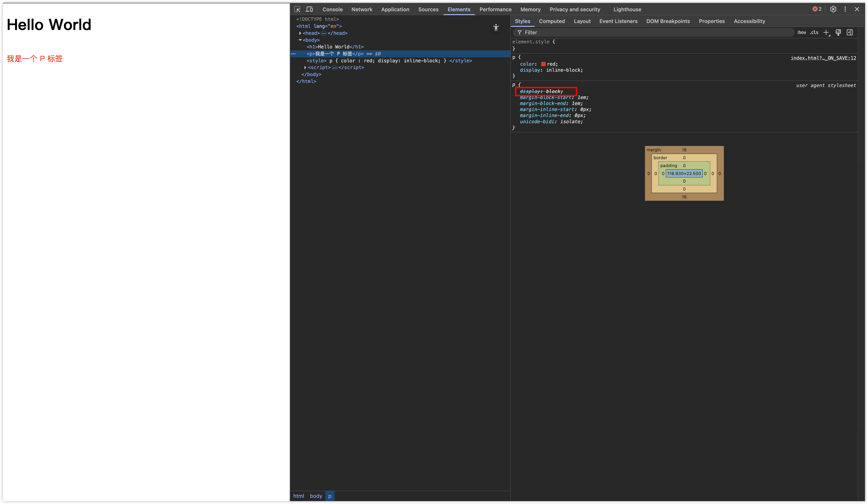The width and height of the screenshot is (868, 504).
Task: Click the new style rule plus icon
Action: point(826,32)
